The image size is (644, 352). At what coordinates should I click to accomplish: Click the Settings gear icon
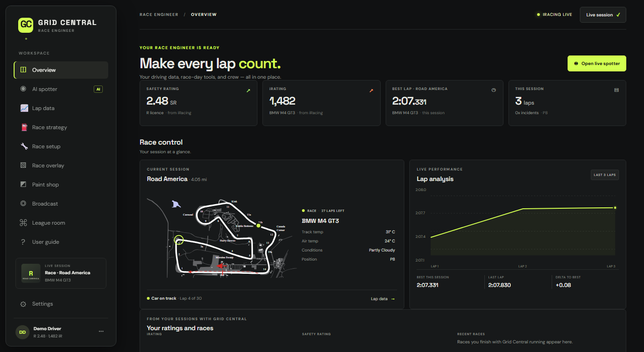pos(23,304)
